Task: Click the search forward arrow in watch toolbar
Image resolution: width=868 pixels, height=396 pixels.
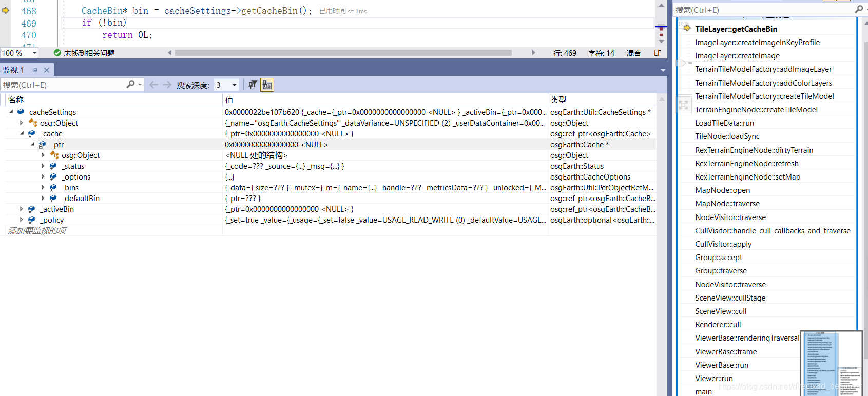Action: 167,85
